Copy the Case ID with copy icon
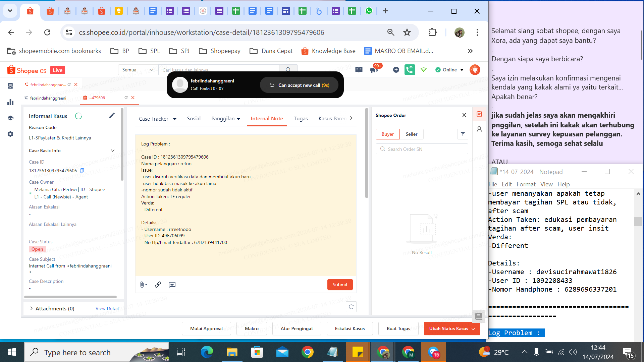The height and width of the screenshot is (362, 644). point(82,171)
